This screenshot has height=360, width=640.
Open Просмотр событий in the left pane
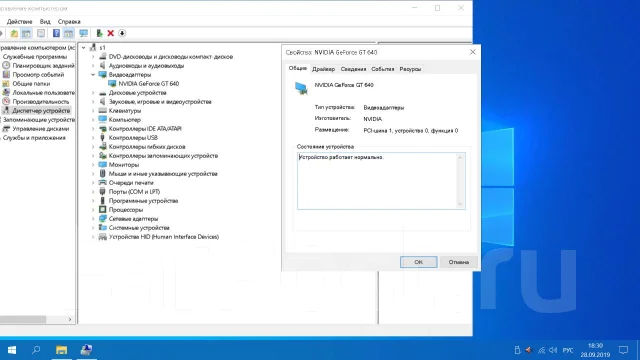(38, 75)
